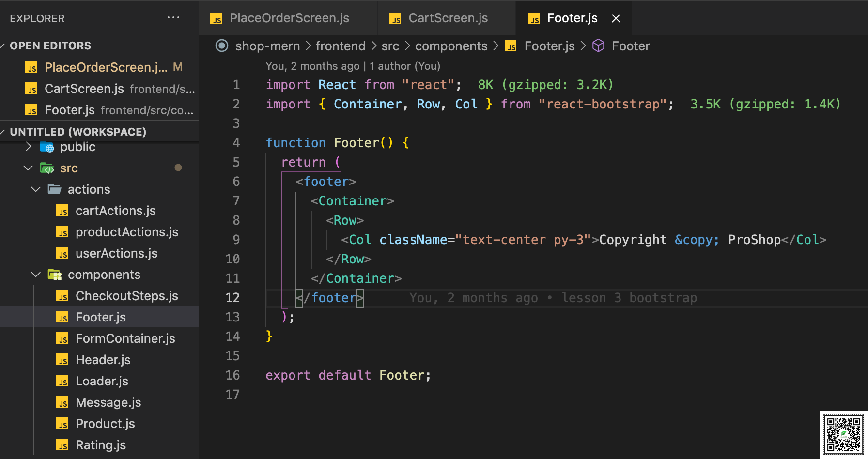Click the public folder globe icon
Screen dimensions: 868x459
(47, 147)
